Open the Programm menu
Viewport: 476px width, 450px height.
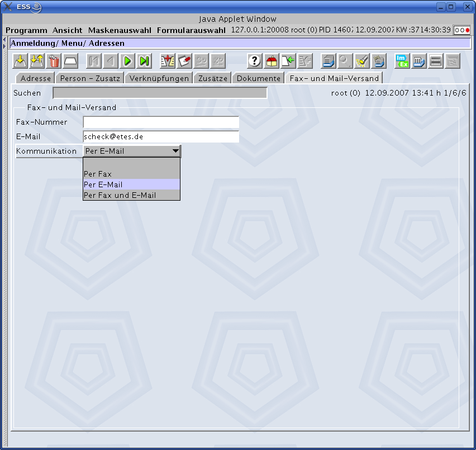(26, 30)
